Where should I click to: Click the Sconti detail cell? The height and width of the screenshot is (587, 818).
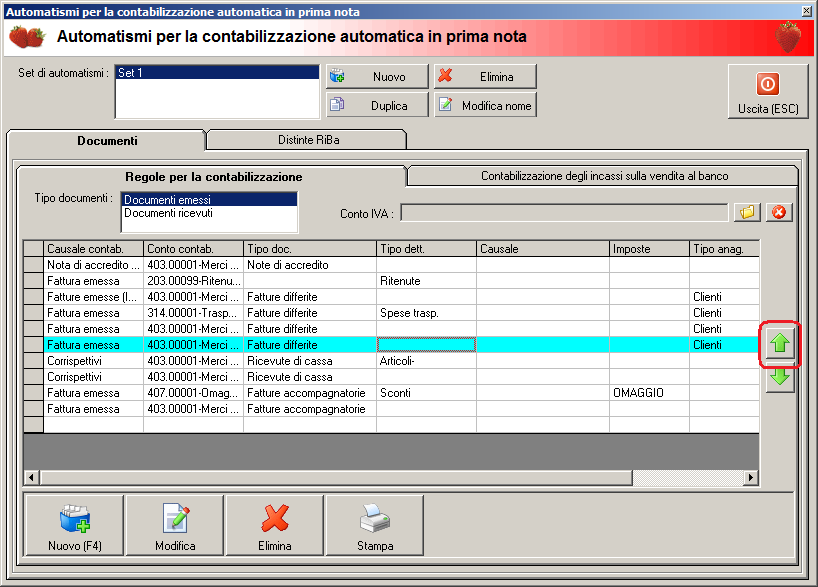click(x=426, y=393)
